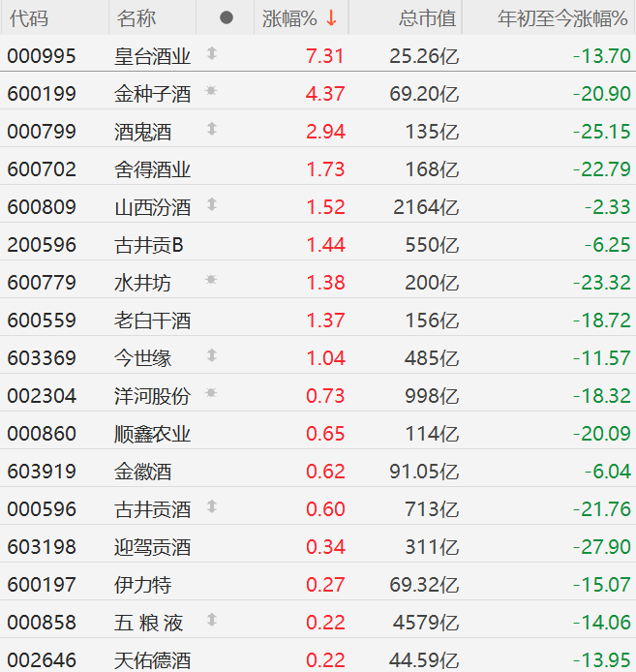Click stock code 603919

point(42,471)
